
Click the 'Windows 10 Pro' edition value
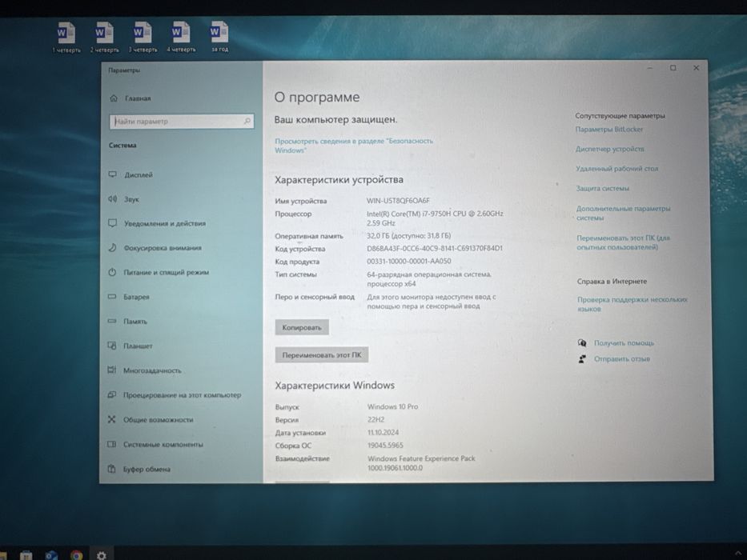tap(392, 406)
